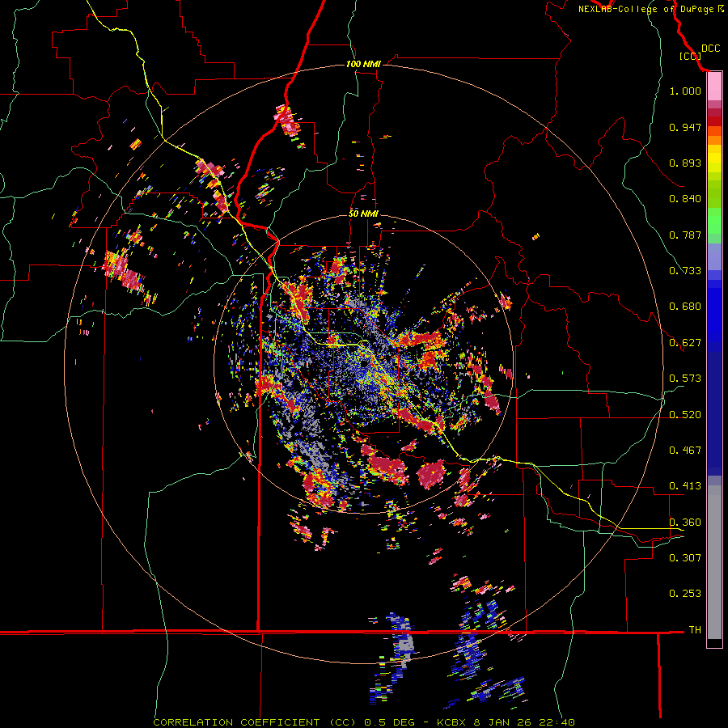Select the 1.000 legend value
Viewport: 728px width, 728px height.
(685, 91)
